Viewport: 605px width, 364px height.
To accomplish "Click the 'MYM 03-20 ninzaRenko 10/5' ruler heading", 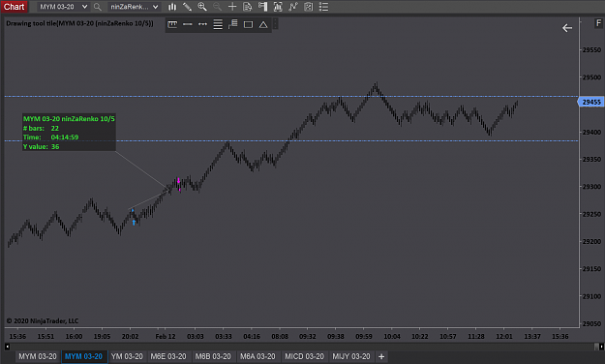I will point(69,118).
